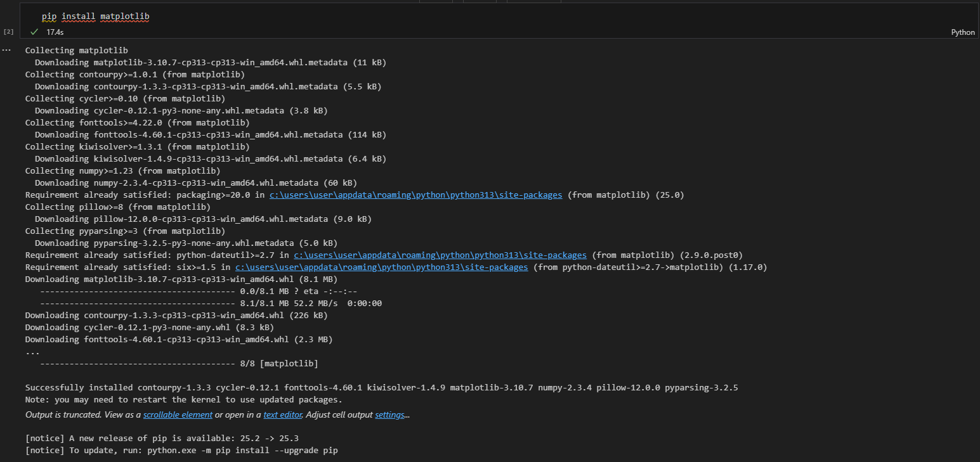980x462 pixels.
Task: Open the site-packages path link on the six>=1.5 line
Action: pos(381,267)
